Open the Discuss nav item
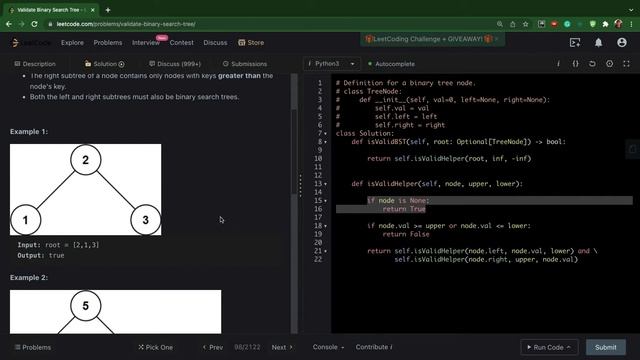Screen dimensions: 640x360 click(x=215, y=42)
